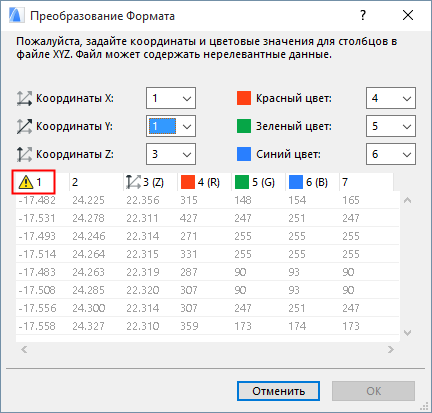Close the Преобразование Формата dialog

coord(408,15)
